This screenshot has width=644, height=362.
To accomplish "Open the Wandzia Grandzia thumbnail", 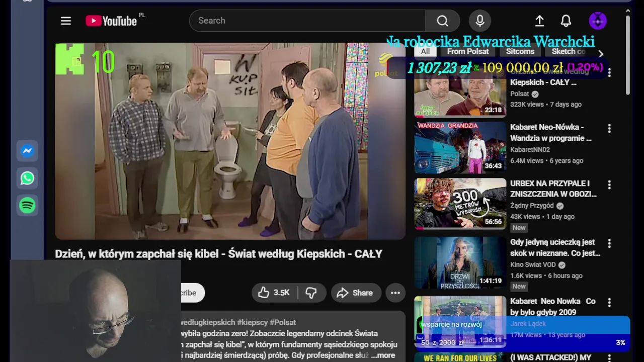I will click(x=460, y=147).
